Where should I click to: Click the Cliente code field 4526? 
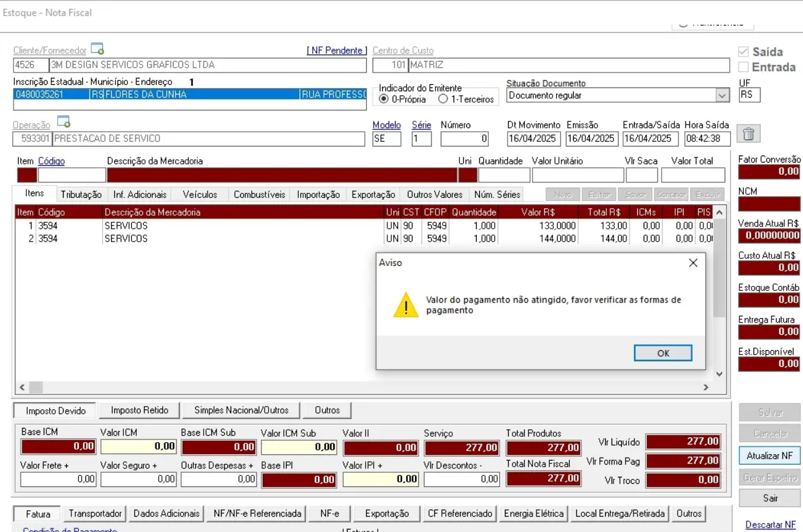tap(31, 65)
